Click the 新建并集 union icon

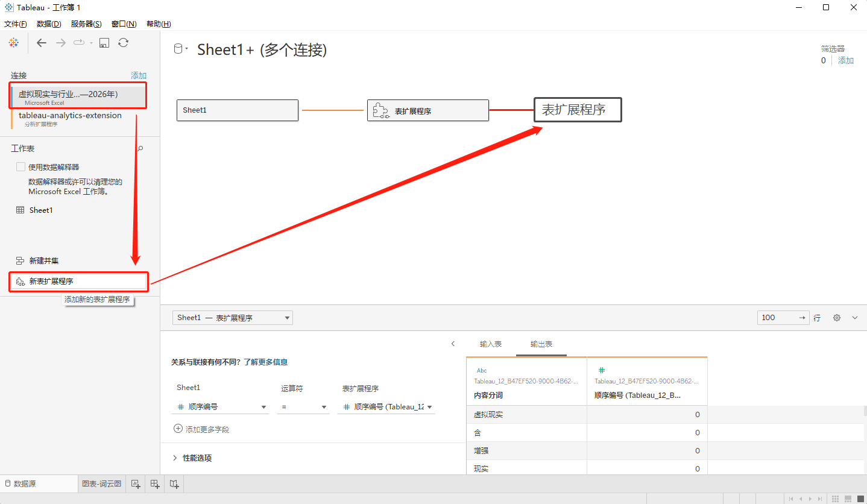(x=20, y=261)
